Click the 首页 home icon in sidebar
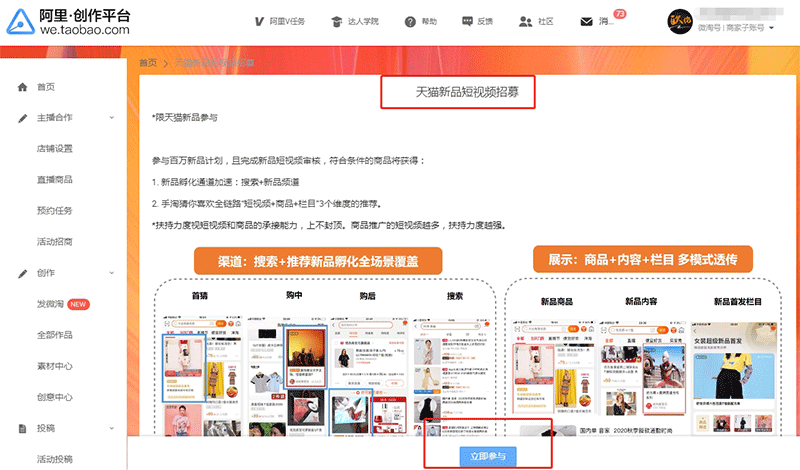Screen dimensions: 800x470 (23, 87)
